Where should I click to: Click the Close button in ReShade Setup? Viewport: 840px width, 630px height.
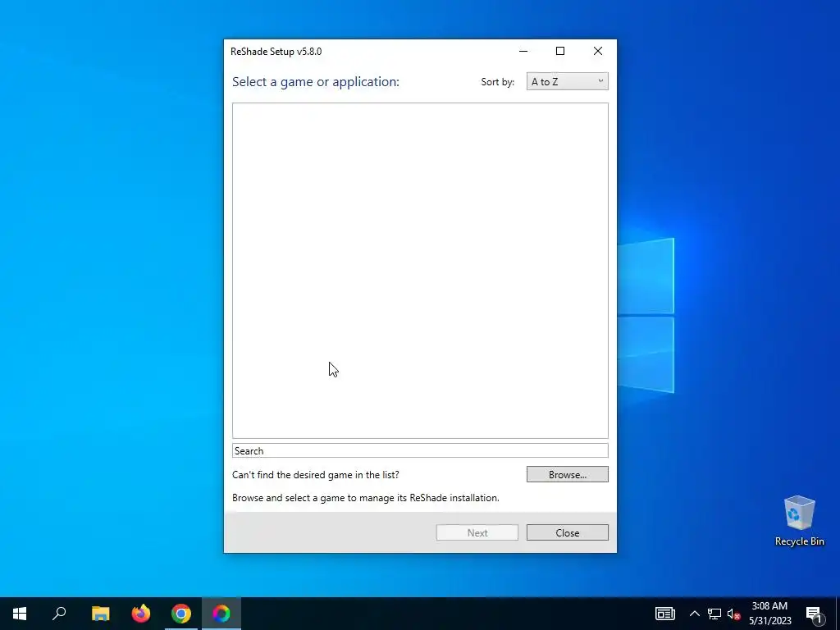(568, 532)
